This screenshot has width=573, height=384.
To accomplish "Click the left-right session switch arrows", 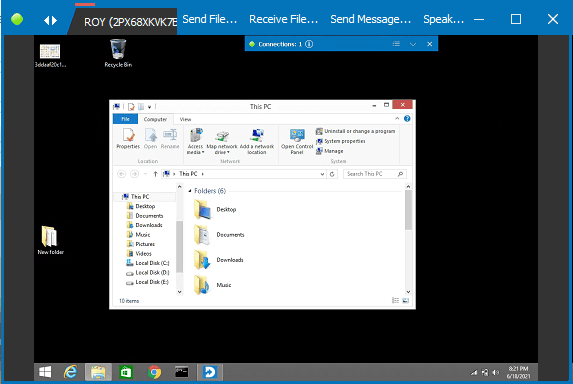I will coord(50,20).
